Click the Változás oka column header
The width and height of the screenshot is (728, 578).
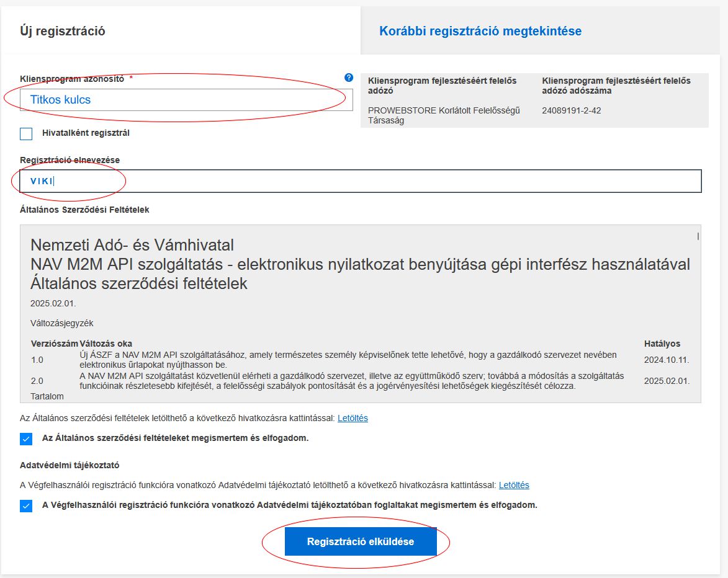[x=106, y=344]
